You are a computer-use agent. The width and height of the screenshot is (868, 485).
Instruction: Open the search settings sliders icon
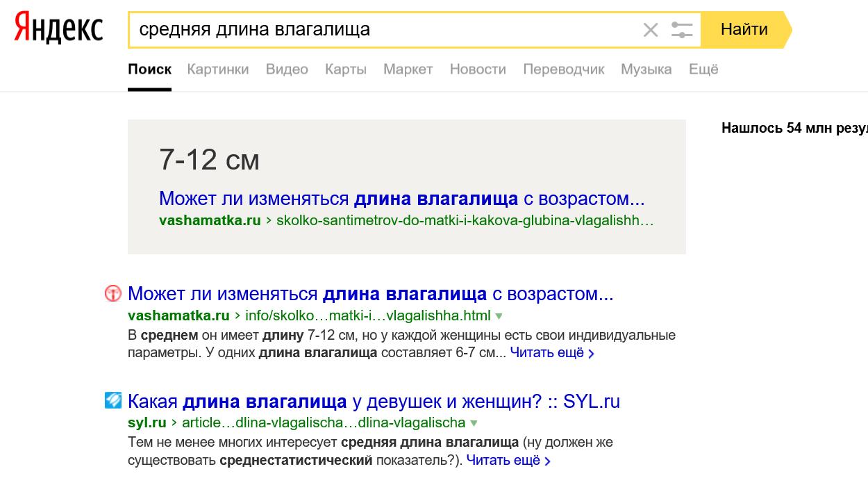[x=682, y=30]
